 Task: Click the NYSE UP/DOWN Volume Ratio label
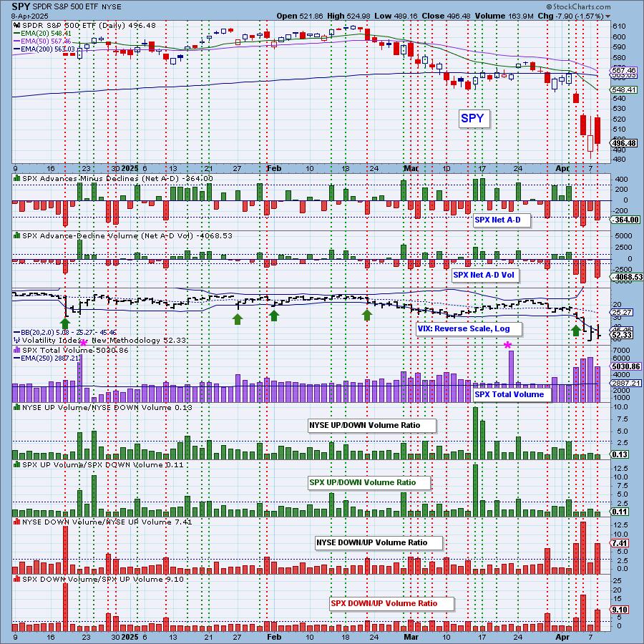[x=371, y=425]
